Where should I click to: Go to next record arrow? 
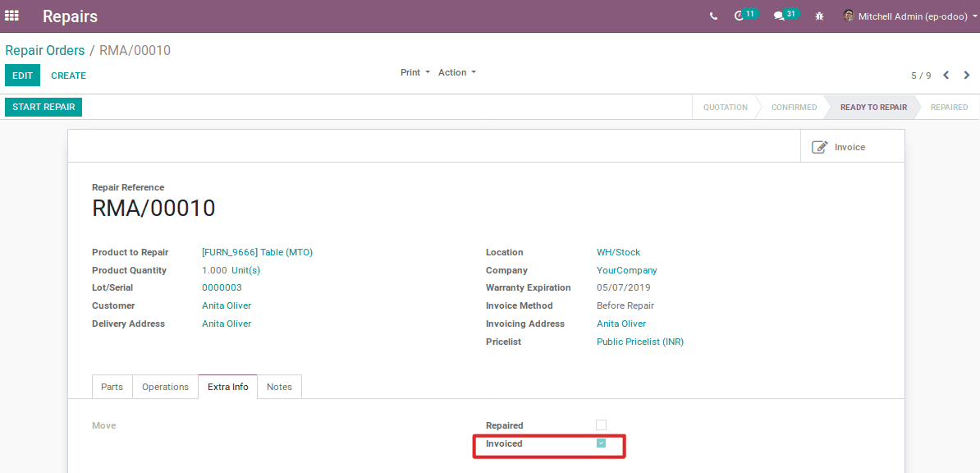point(967,75)
